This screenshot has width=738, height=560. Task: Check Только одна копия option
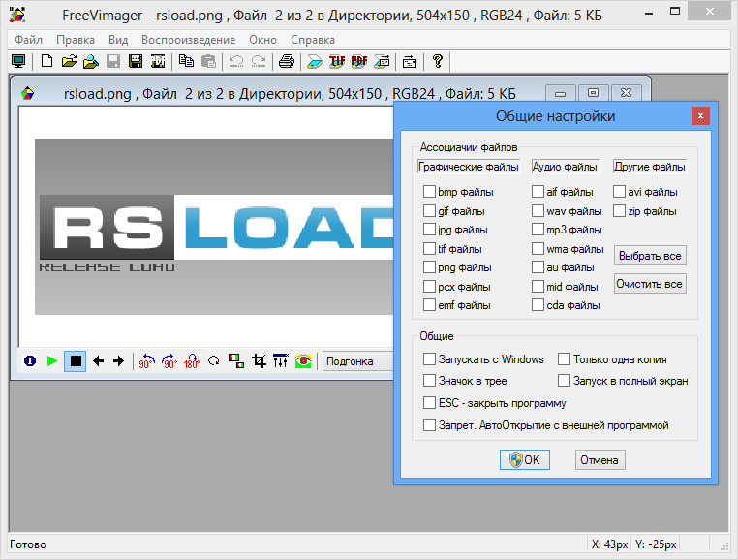click(565, 359)
